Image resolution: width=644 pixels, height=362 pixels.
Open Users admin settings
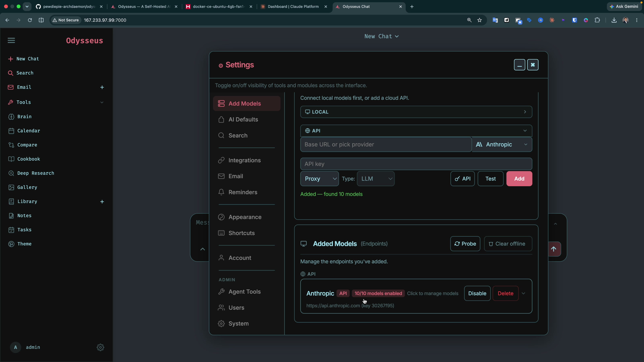click(x=247, y=307)
